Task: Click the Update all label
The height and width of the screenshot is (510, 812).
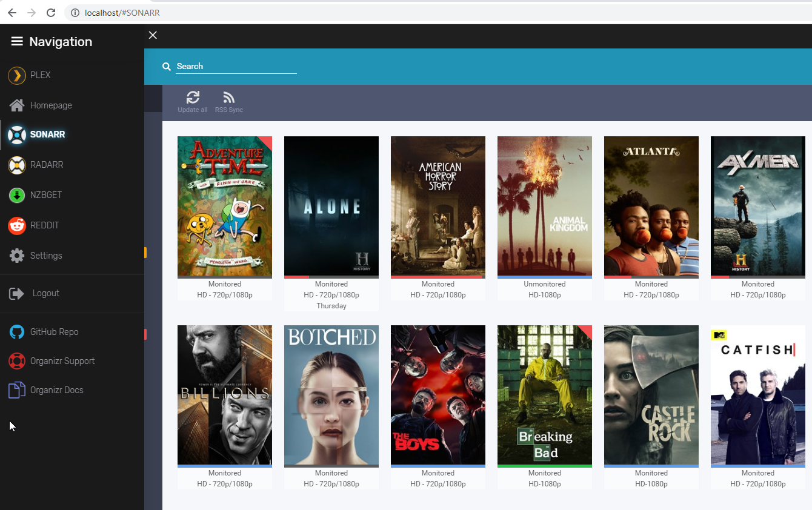Action: [193, 110]
